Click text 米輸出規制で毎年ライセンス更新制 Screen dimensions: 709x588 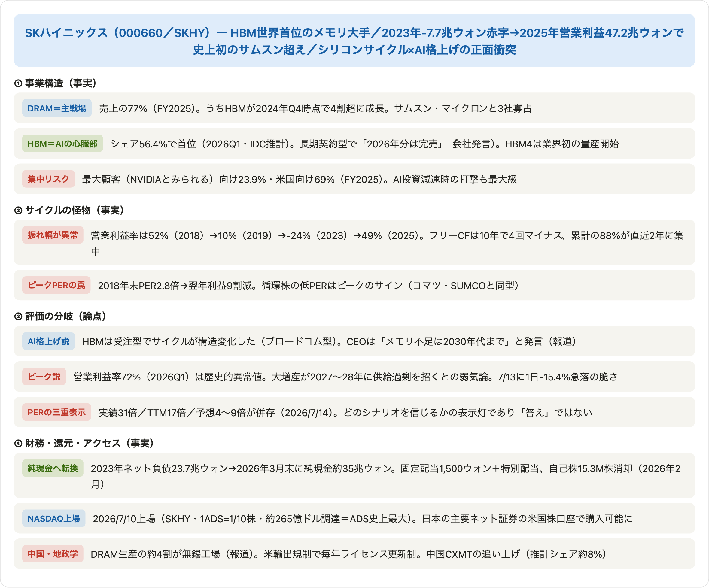coord(340,554)
